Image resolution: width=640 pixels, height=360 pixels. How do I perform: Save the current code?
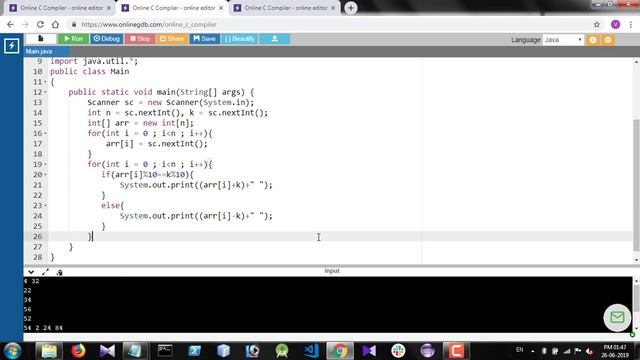(x=204, y=39)
